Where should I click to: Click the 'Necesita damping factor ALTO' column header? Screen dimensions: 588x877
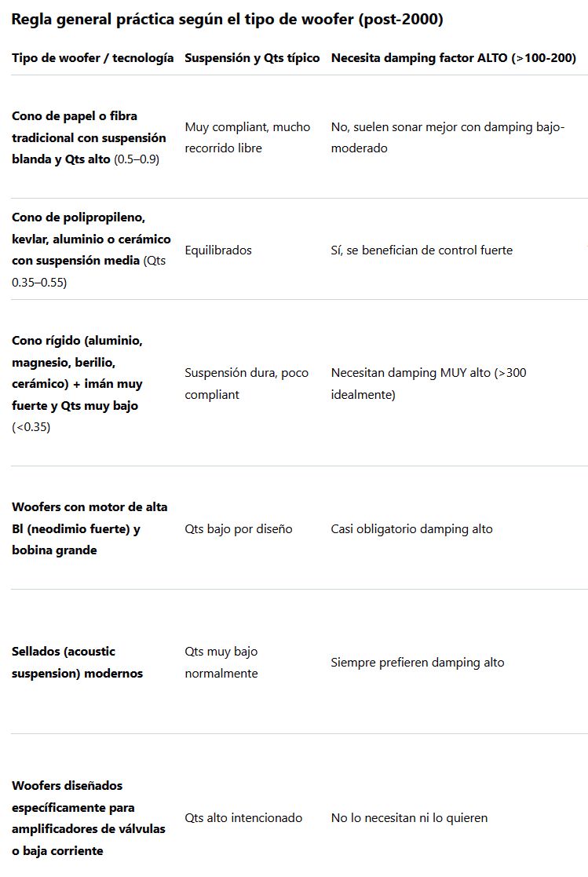(x=453, y=58)
